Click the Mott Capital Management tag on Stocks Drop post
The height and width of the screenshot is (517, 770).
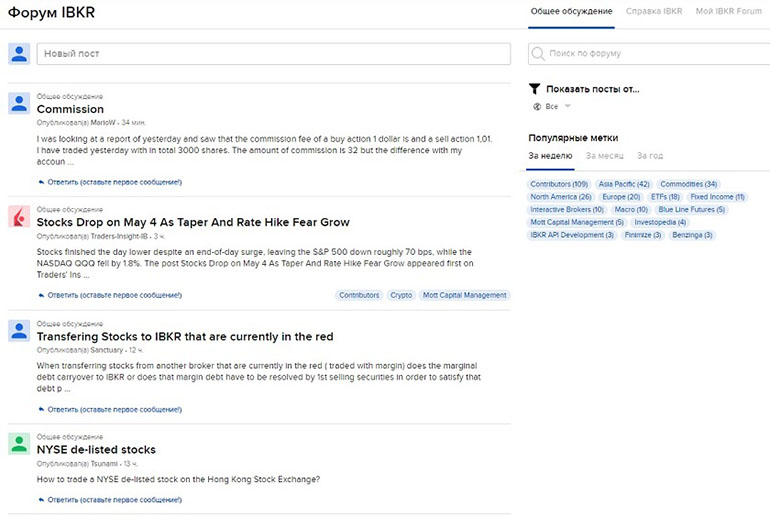465,295
